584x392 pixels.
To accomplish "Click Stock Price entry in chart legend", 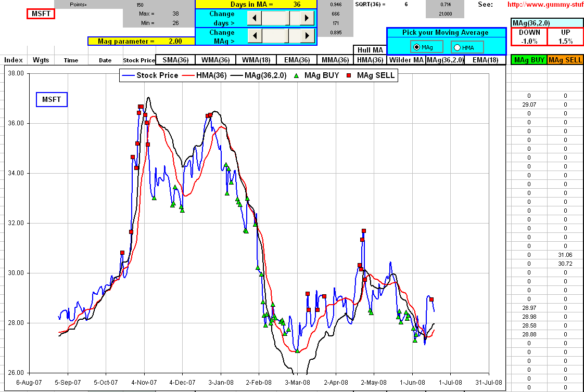I will [150, 75].
